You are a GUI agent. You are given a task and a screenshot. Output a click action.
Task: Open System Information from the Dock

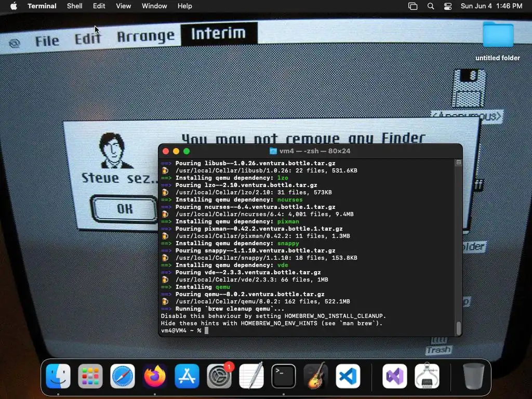coord(427,376)
